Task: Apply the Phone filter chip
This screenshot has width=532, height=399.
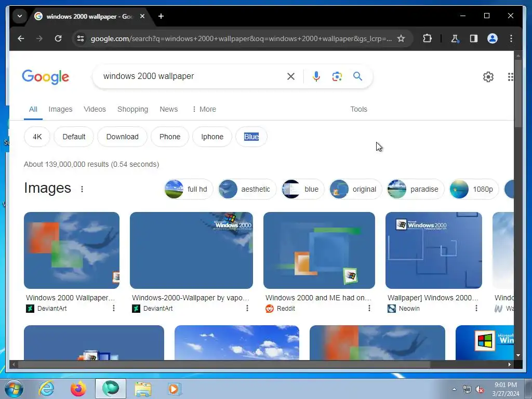Action: tap(170, 137)
